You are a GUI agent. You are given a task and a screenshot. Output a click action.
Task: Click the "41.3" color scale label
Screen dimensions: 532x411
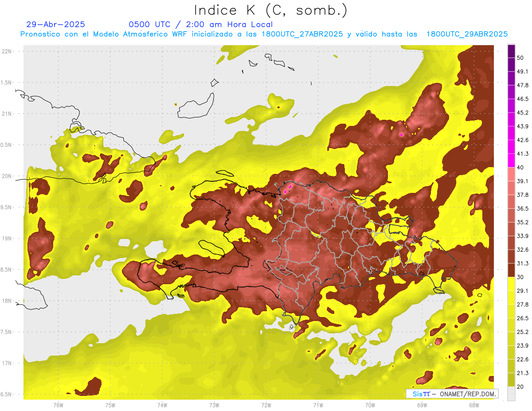tap(523, 154)
